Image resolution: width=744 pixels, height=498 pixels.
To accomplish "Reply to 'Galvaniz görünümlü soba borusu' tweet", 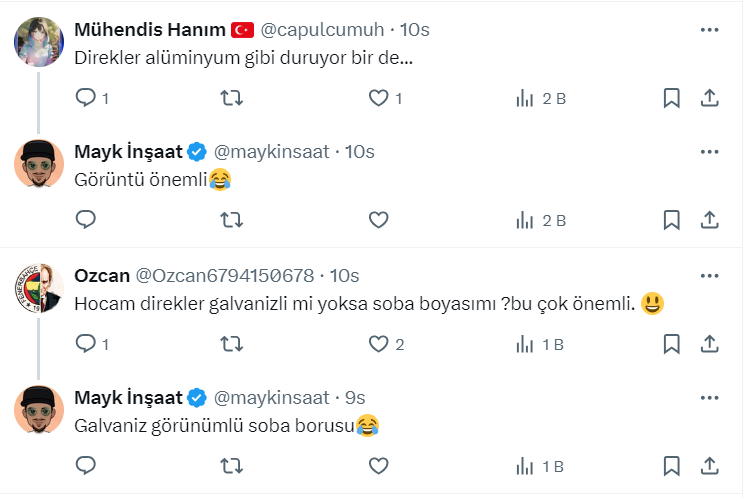I will pos(86,466).
